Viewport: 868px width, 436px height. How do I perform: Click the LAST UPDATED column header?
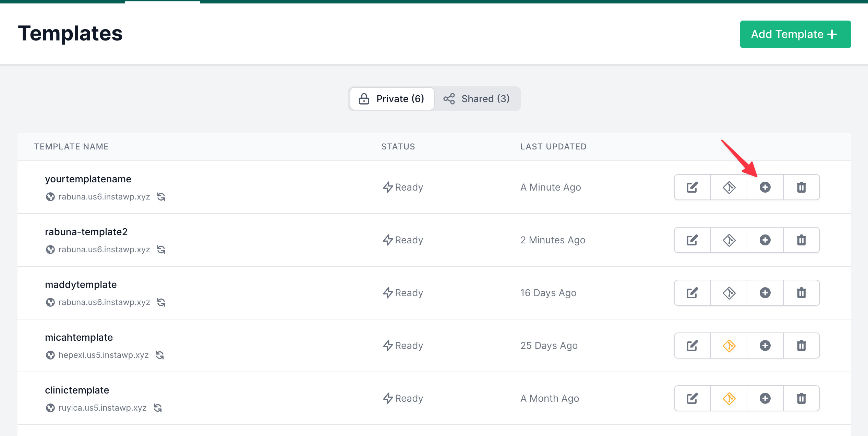pos(553,147)
